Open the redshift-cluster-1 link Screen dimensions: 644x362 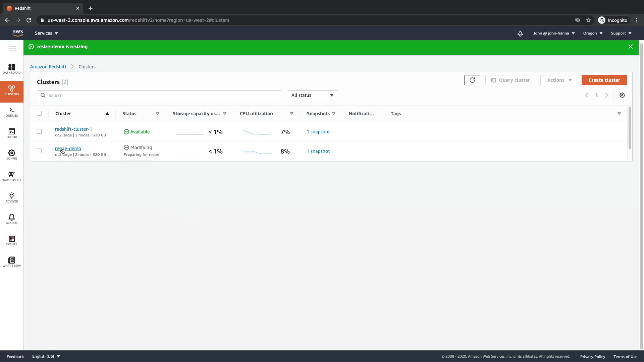[73, 129]
